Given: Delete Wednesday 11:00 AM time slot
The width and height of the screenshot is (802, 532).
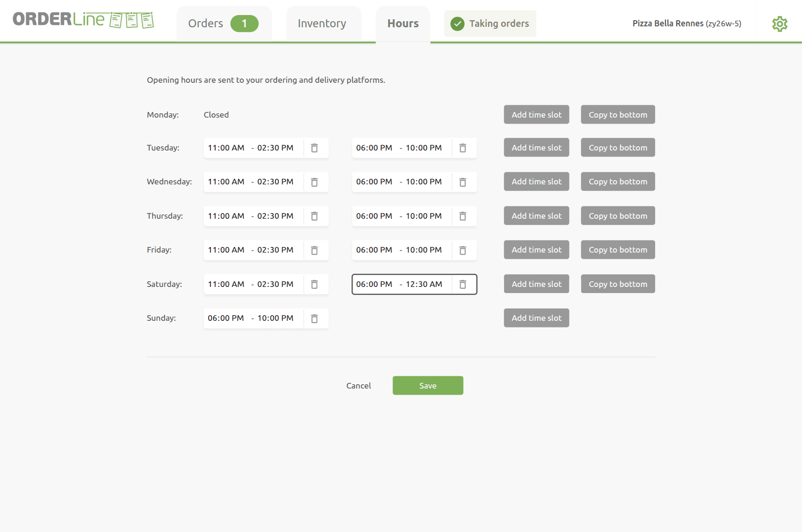Looking at the screenshot, I should pyautogui.click(x=314, y=182).
